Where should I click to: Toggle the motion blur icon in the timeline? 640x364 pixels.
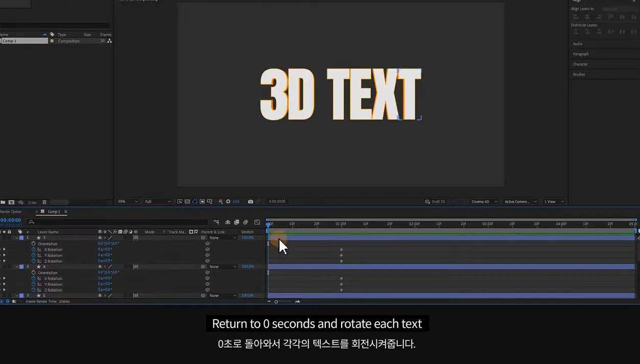pos(246,222)
